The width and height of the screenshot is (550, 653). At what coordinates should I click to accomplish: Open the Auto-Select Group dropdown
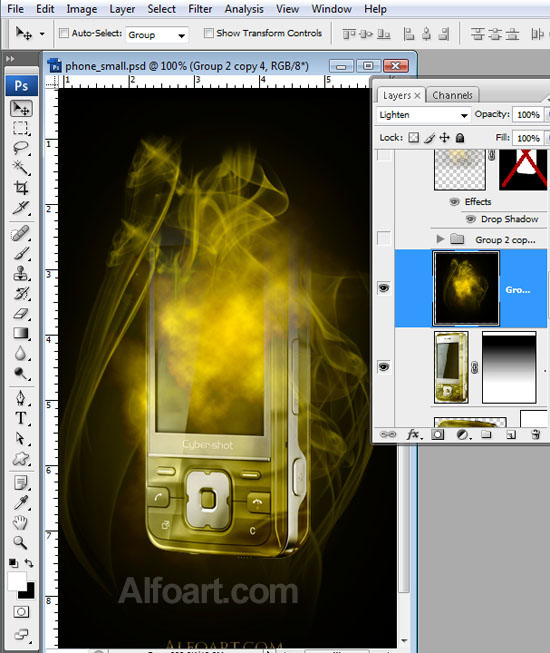coord(157,35)
